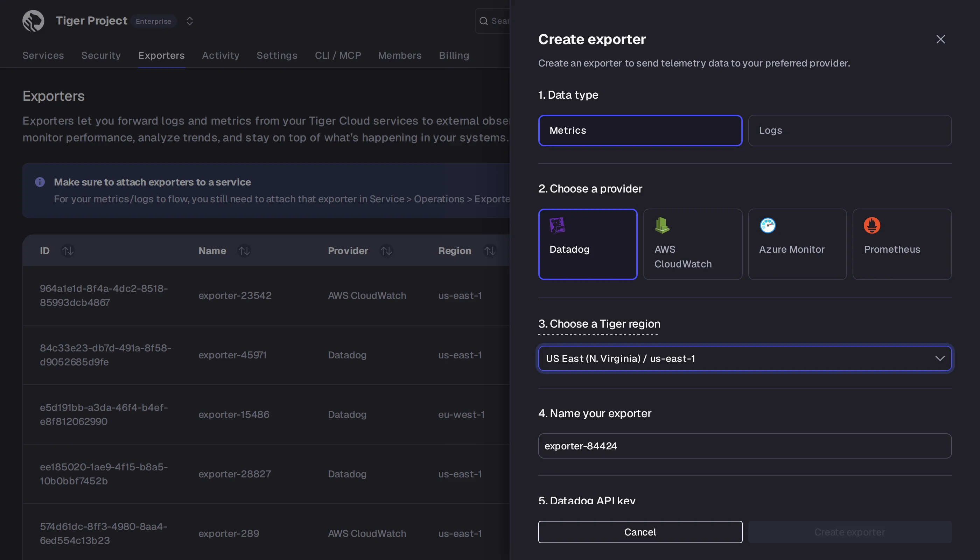Screen dimensions: 980x560
Task: Click the '3. Choose a Tiger region' heading
Action: pyautogui.click(x=599, y=324)
